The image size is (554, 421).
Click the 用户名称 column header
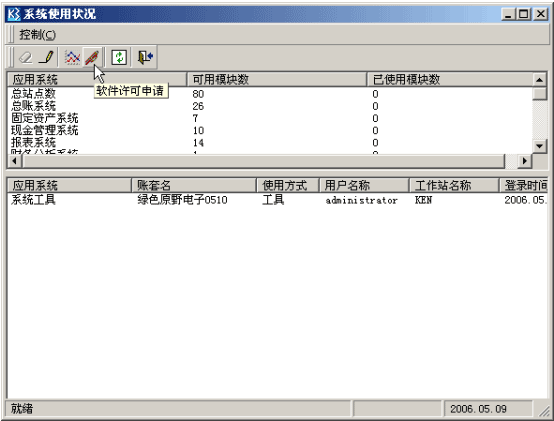[x=364, y=185]
